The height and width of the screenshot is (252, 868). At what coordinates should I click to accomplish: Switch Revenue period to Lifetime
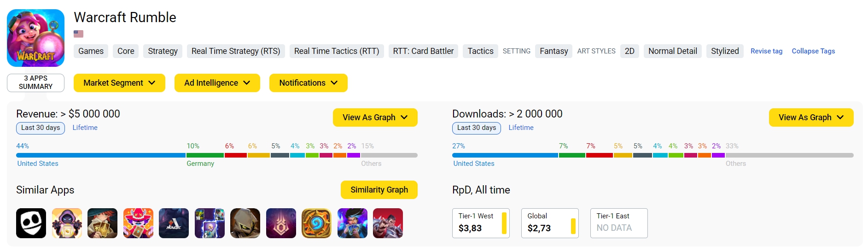(85, 128)
